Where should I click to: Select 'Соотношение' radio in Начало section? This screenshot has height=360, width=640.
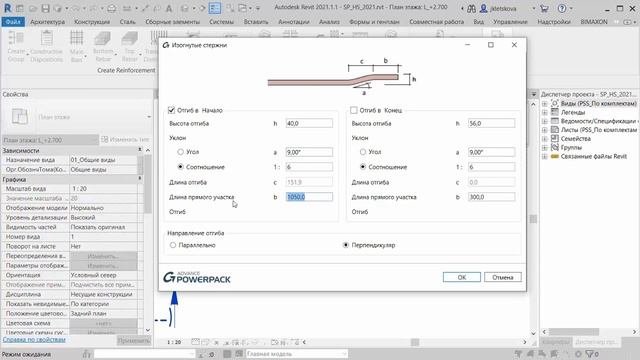pos(180,167)
